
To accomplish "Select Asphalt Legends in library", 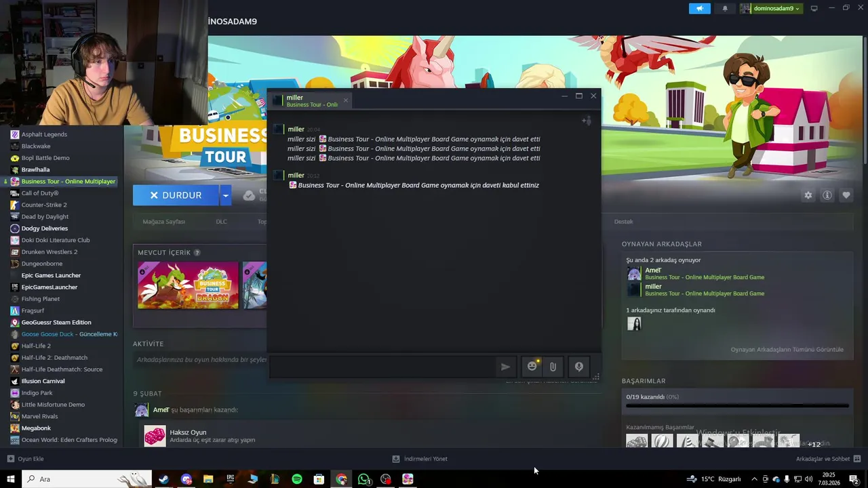I will [x=44, y=134].
